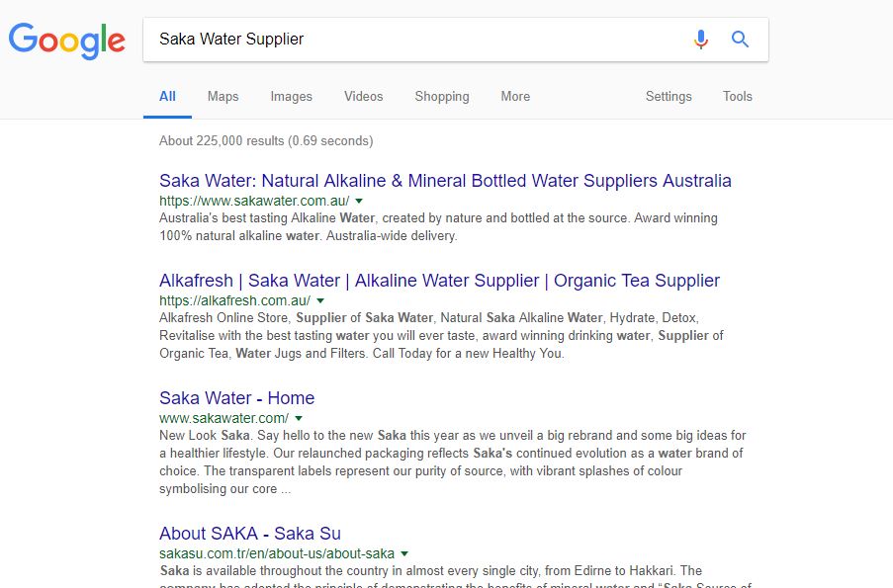
Task: Select the All results tab
Action: click(x=167, y=96)
